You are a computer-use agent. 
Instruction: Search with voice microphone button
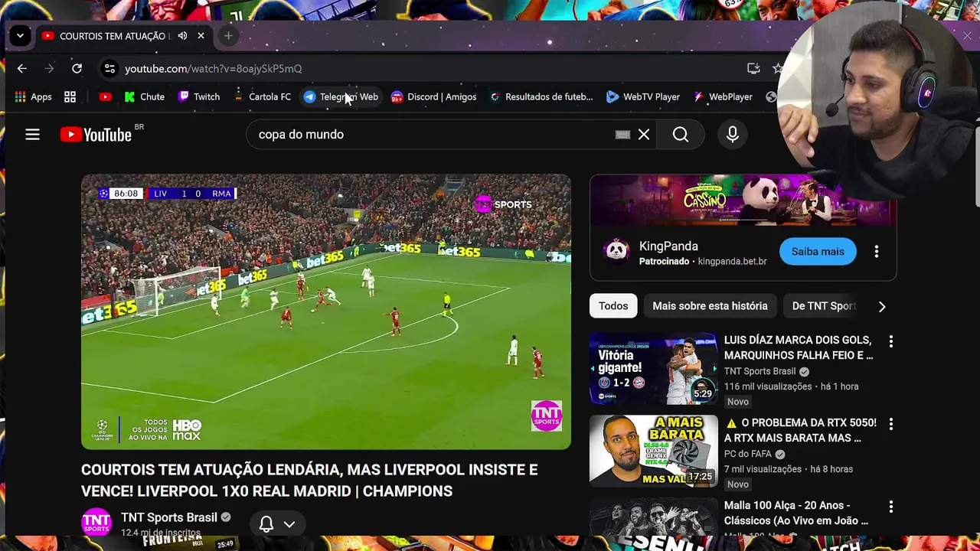tap(733, 135)
